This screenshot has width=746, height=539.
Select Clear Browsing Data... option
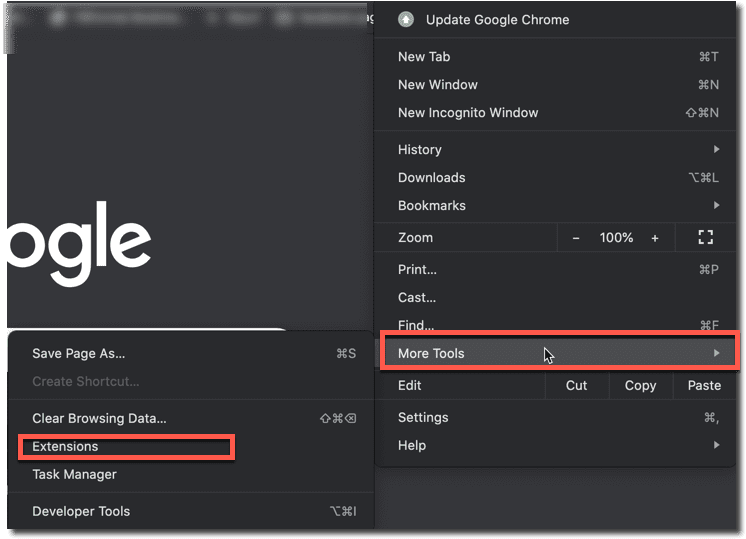(190, 419)
